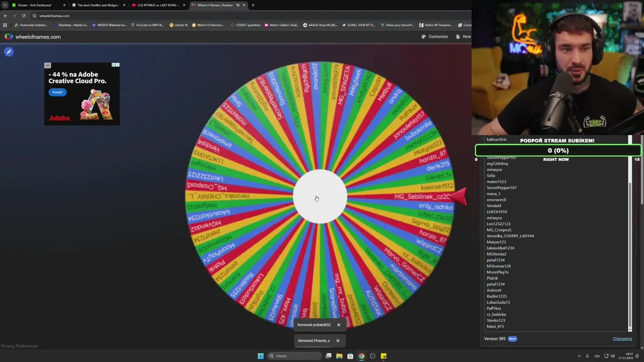Switch to RYTMUS vs. LAKY ROYAL tab
The width and height of the screenshot is (644, 362).
click(x=157, y=5)
